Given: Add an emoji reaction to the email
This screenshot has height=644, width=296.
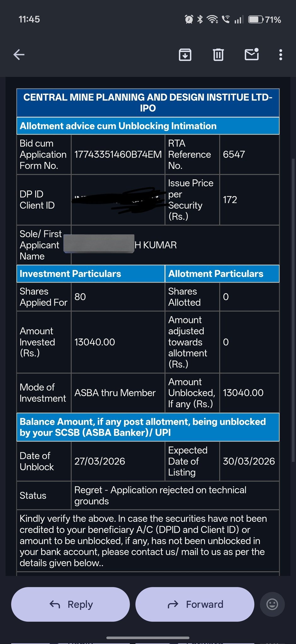Looking at the screenshot, I should (272, 604).
